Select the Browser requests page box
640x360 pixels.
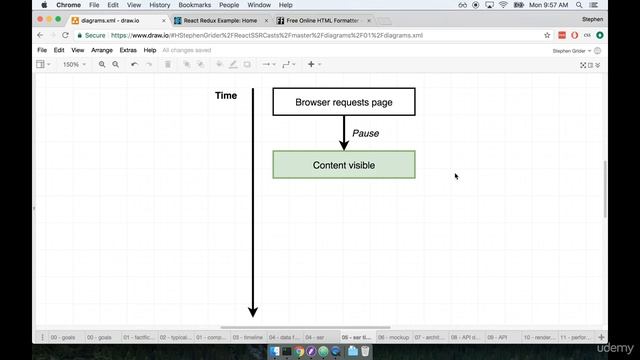tap(344, 102)
